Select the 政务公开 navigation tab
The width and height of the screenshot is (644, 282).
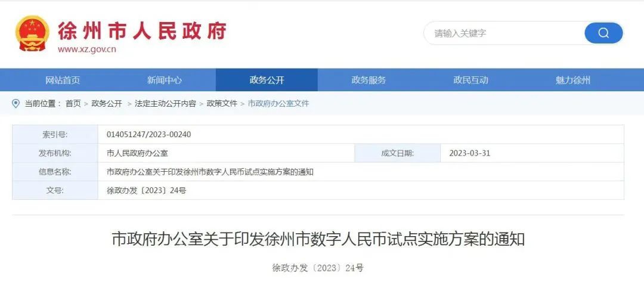click(267, 80)
